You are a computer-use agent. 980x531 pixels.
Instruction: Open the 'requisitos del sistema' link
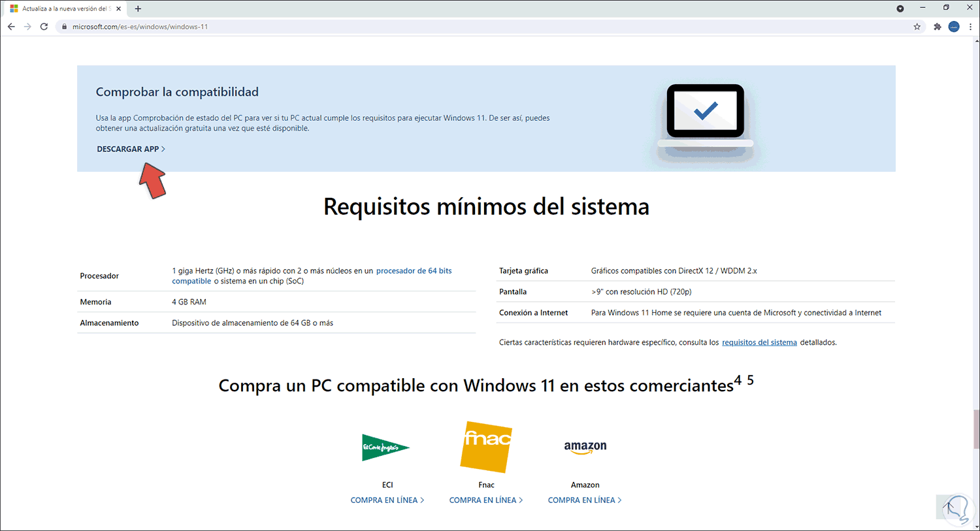coord(759,342)
